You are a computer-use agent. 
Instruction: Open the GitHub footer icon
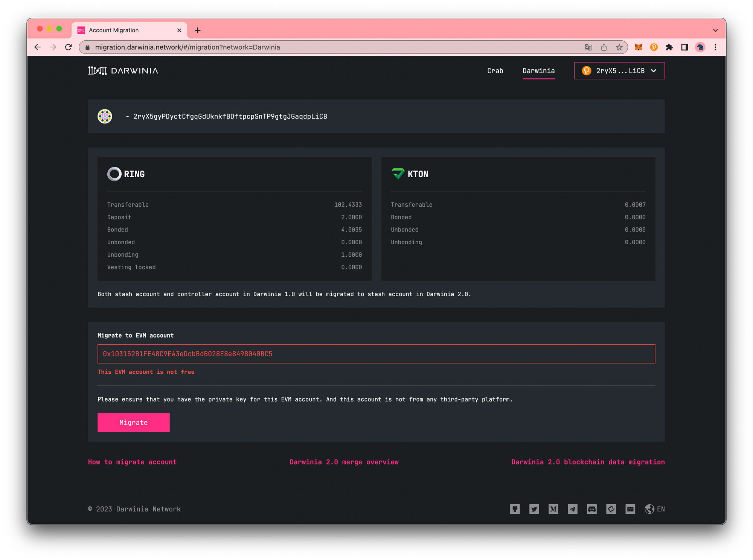click(515, 509)
